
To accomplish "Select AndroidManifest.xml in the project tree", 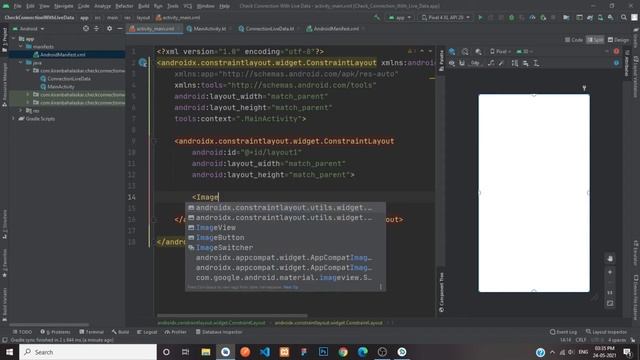I will coord(62,54).
